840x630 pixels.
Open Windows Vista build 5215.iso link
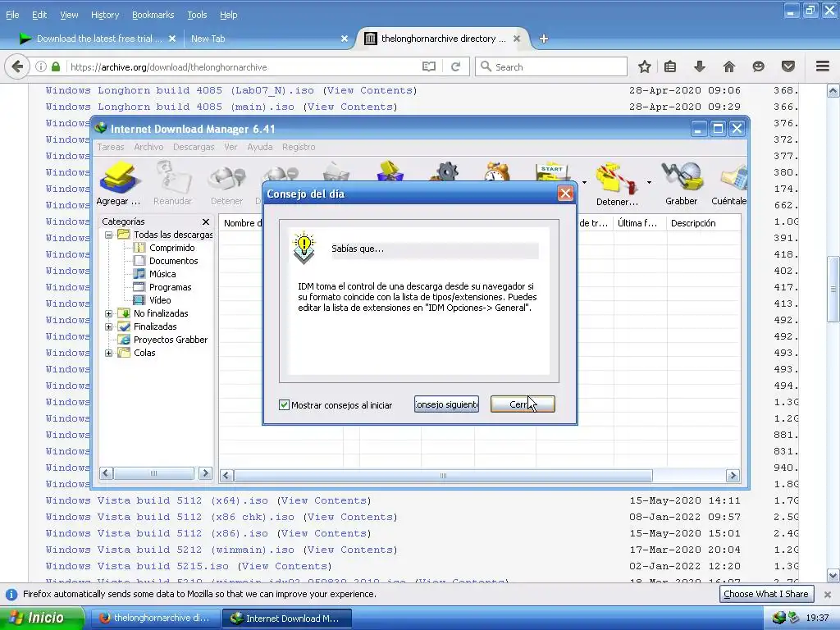pos(137,566)
